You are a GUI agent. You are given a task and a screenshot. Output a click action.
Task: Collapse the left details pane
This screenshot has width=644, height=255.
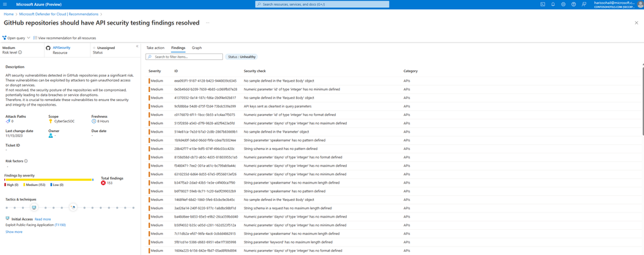[137, 46]
